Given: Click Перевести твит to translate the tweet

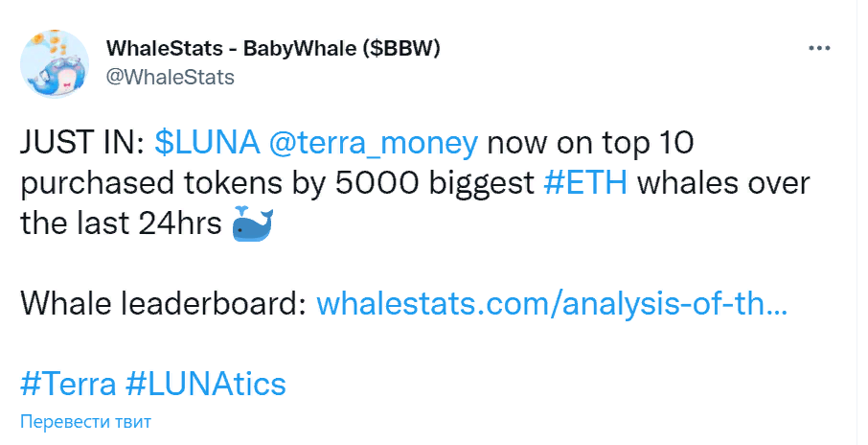Looking at the screenshot, I should (x=85, y=422).
